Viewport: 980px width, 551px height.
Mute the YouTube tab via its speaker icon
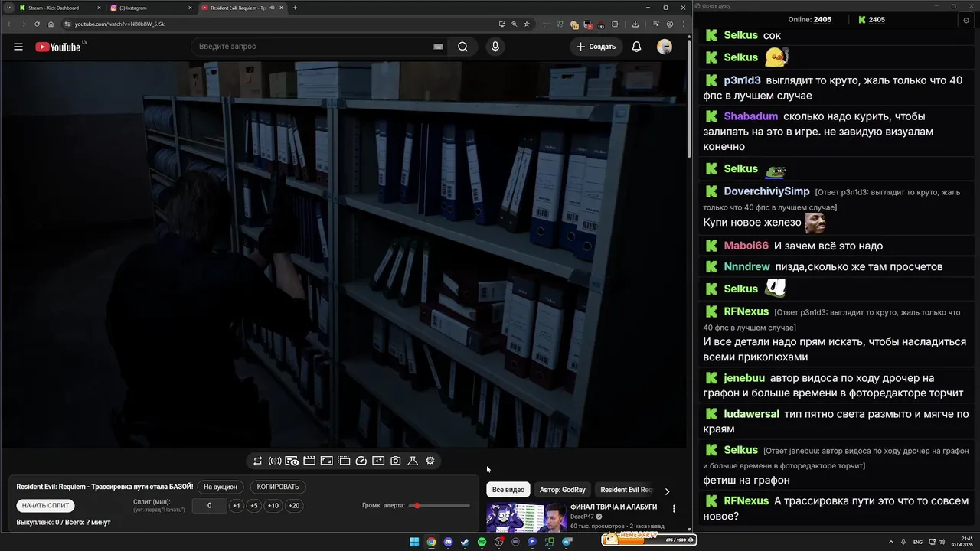(x=271, y=8)
